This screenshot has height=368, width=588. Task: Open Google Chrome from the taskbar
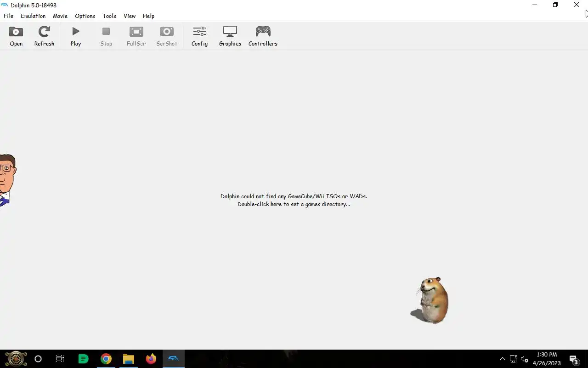click(106, 359)
